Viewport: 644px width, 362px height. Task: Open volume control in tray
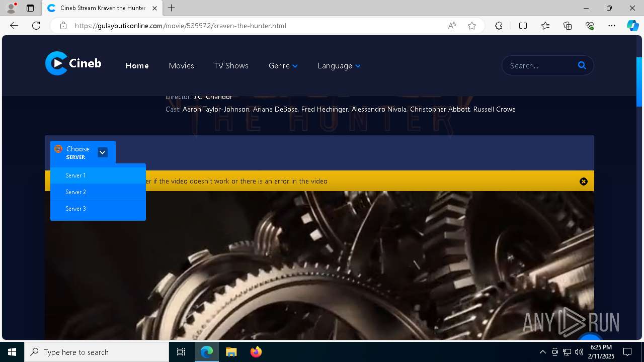pos(579,352)
